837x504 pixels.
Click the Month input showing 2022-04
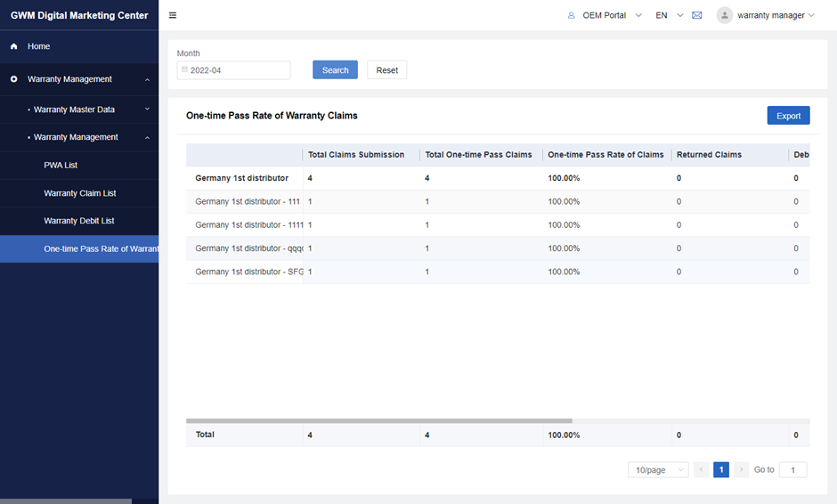coord(234,70)
